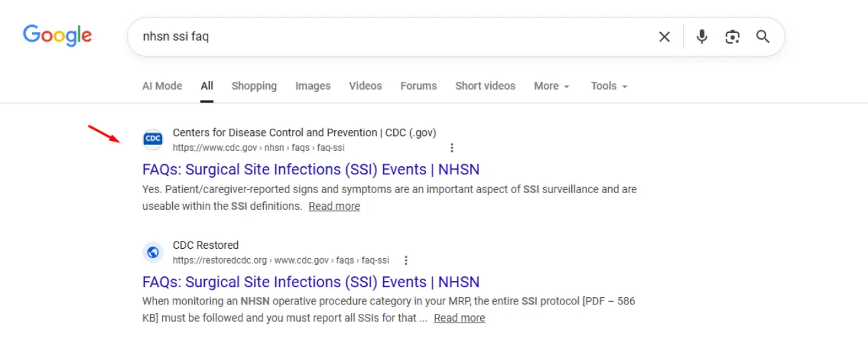Submit search with magnifying glass icon

pos(763,37)
